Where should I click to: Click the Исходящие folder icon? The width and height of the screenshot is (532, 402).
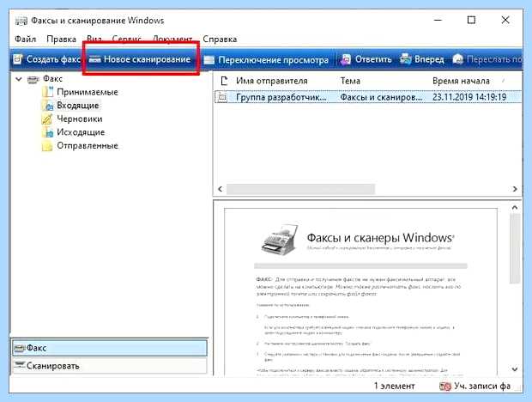pyautogui.click(x=48, y=132)
